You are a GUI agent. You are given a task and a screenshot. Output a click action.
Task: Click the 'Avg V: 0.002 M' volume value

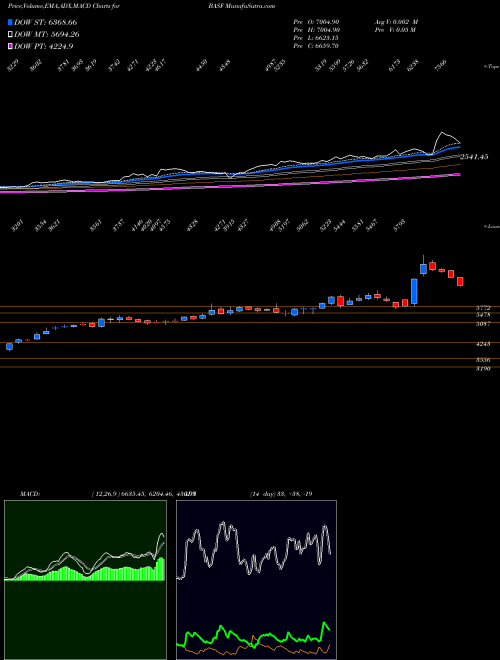[x=397, y=22]
